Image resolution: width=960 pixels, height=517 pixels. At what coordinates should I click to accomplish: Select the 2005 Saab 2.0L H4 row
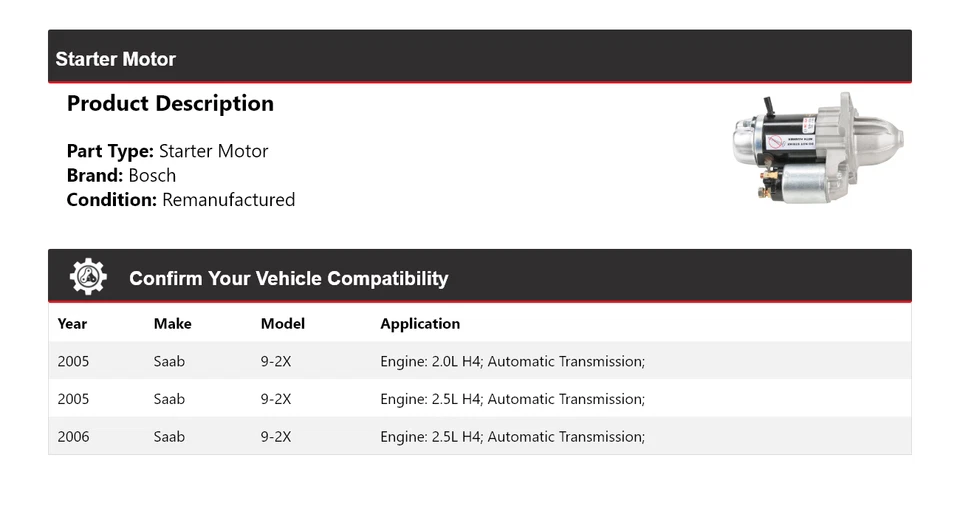click(x=480, y=361)
